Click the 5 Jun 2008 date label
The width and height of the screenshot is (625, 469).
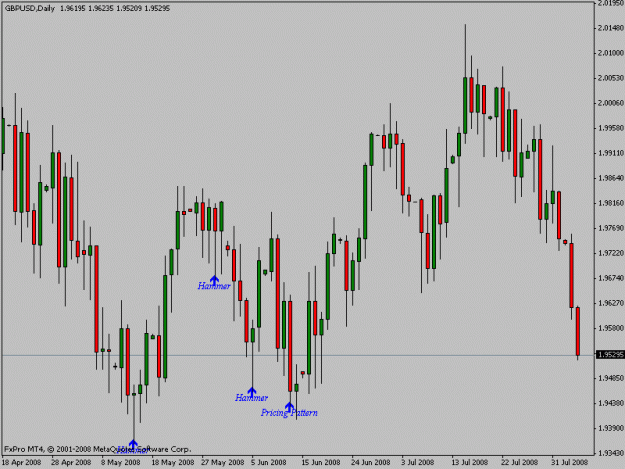pos(269,462)
